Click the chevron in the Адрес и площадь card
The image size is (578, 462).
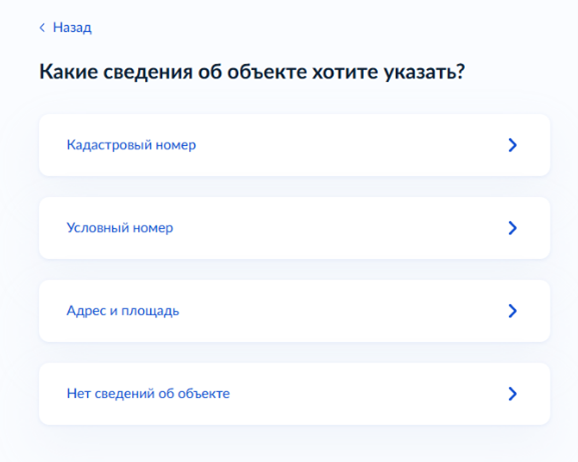point(512,311)
